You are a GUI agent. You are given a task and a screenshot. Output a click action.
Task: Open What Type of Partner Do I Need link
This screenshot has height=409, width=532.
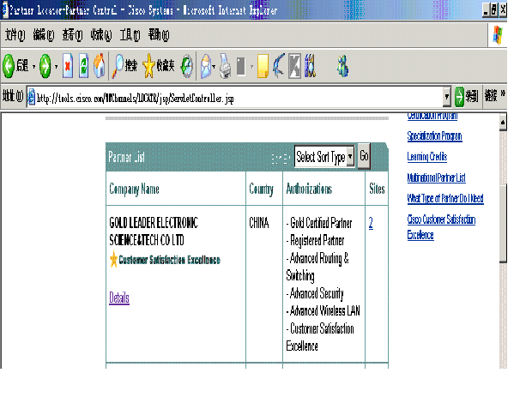(x=445, y=198)
